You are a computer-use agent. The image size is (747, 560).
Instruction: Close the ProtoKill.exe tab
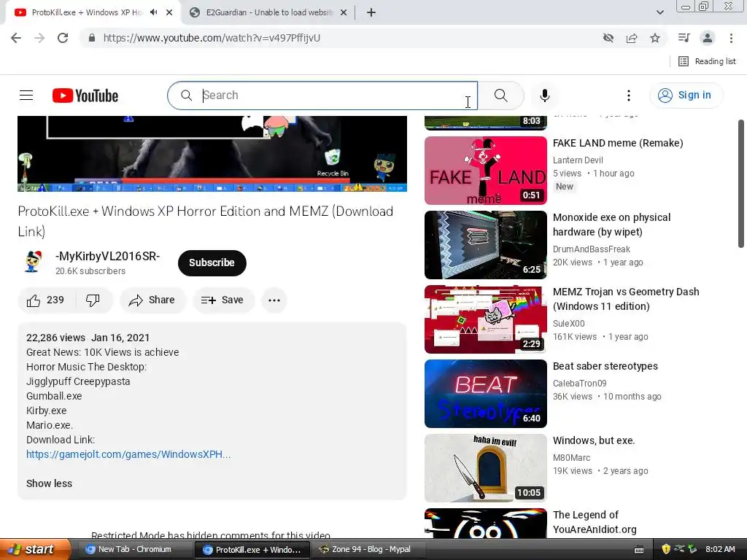pos(169,12)
